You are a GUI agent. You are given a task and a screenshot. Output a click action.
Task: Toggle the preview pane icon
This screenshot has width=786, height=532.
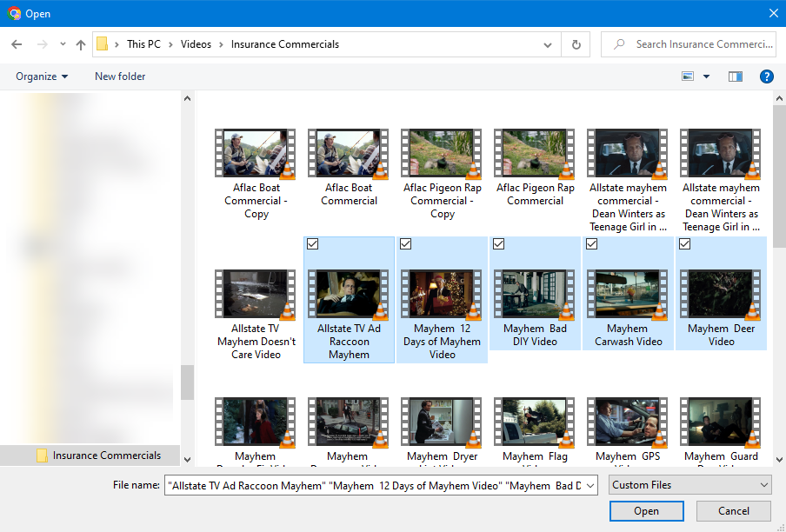[x=736, y=76]
